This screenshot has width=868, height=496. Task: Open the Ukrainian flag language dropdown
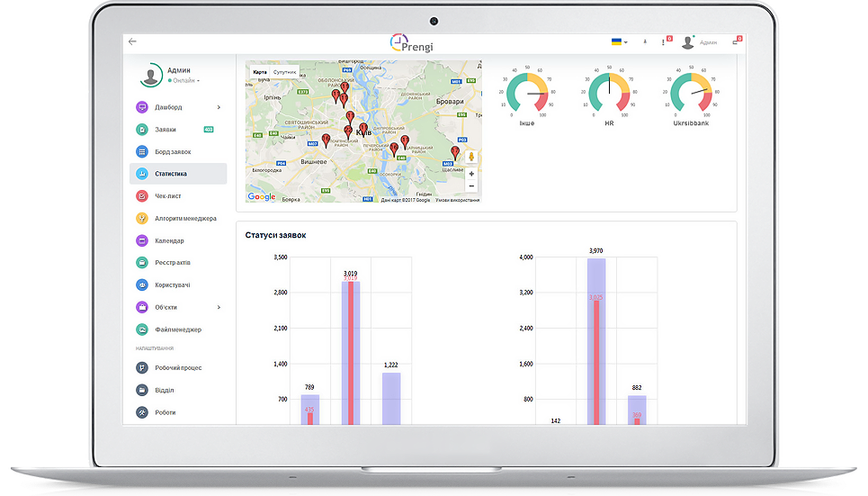pos(619,42)
